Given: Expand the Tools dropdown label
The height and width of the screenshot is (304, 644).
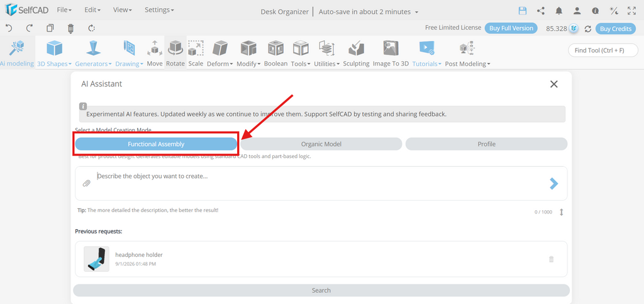Looking at the screenshot, I should click(300, 64).
